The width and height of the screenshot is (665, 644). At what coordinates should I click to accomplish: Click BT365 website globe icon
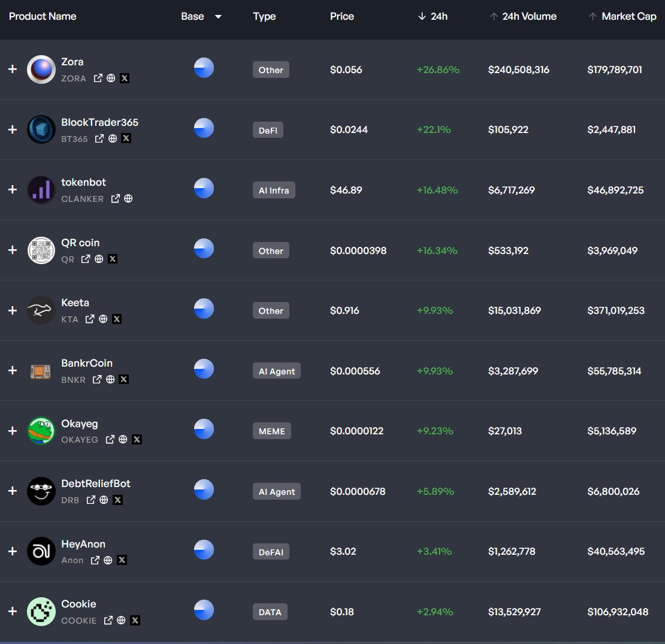pyautogui.click(x=113, y=138)
